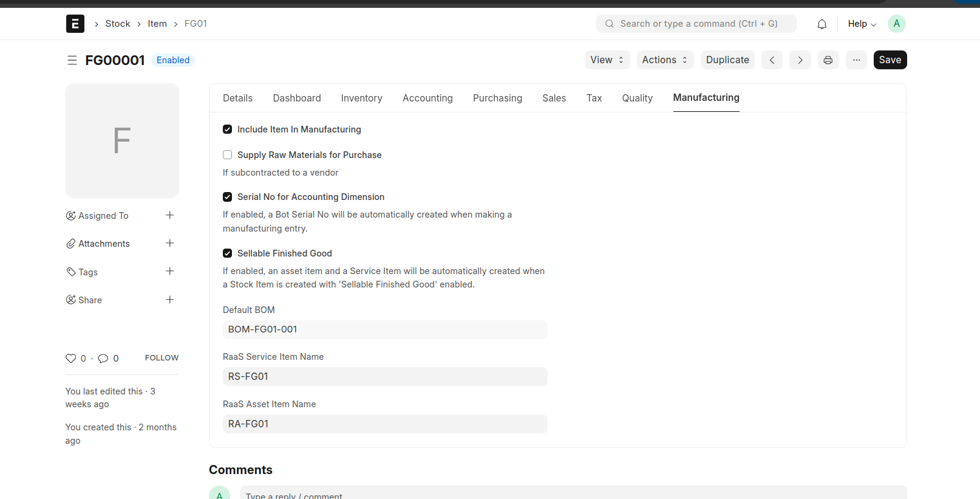Open the Purchasing tab
Image resolution: width=980 pixels, height=499 pixels.
tap(497, 98)
